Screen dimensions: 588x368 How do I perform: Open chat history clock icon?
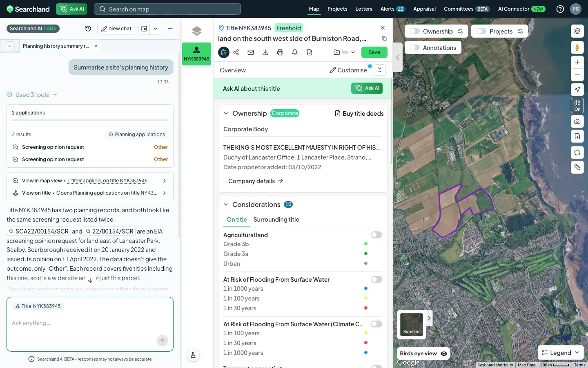(88, 29)
